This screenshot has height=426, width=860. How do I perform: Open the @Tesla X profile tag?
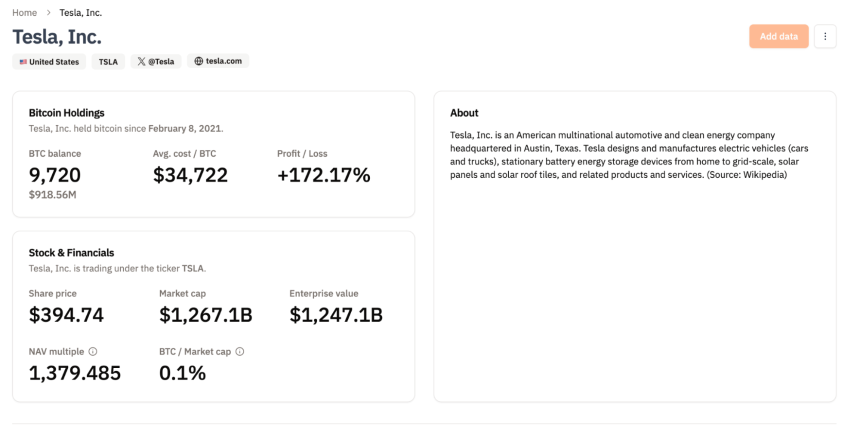(156, 61)
